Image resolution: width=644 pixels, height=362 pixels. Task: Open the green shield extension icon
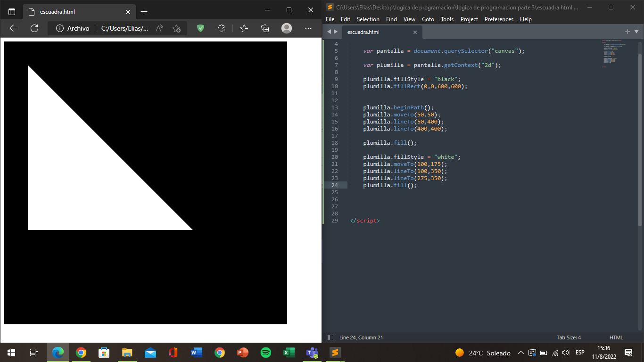[200, 28]
